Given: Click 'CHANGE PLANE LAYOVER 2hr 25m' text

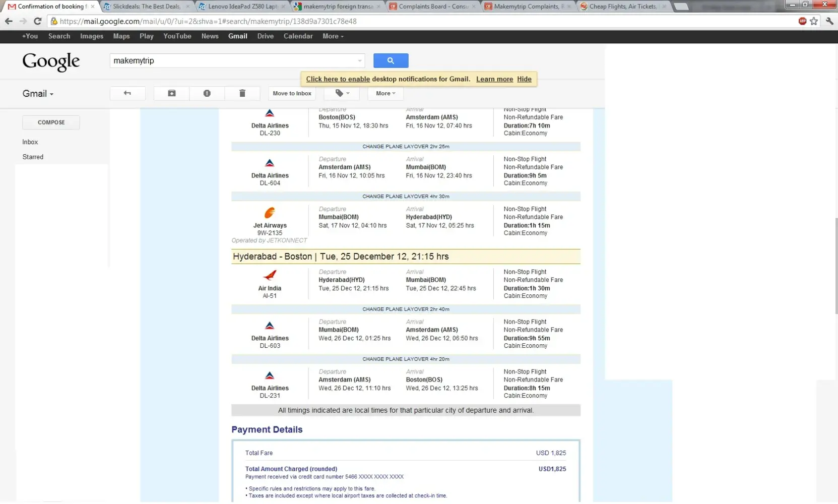Looking at the screenshot, I should point(406,147).
